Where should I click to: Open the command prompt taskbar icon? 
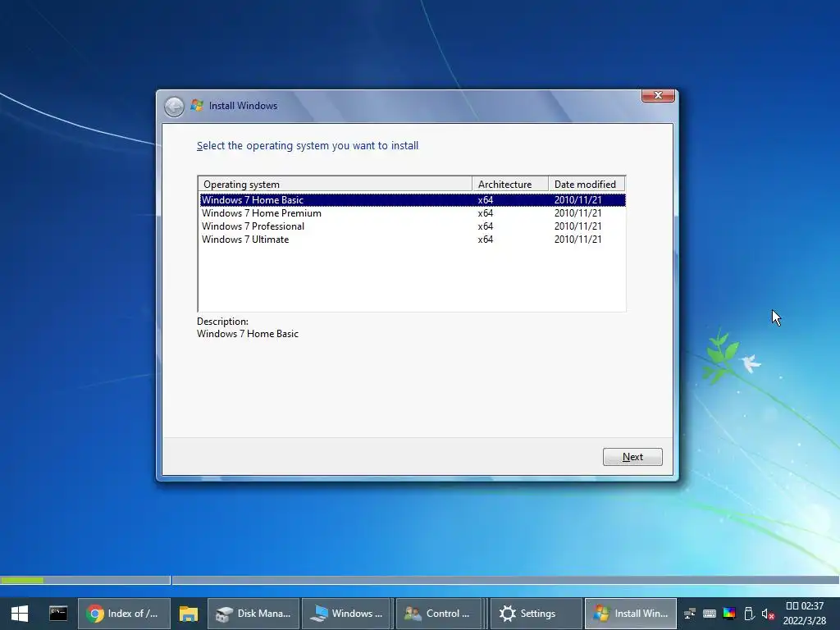click(58, 614)
